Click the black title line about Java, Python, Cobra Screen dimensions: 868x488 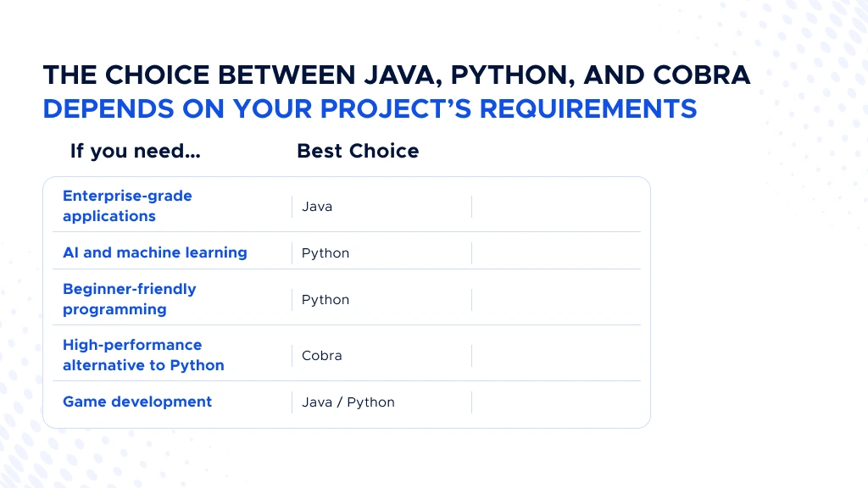[x=397, y=75]
